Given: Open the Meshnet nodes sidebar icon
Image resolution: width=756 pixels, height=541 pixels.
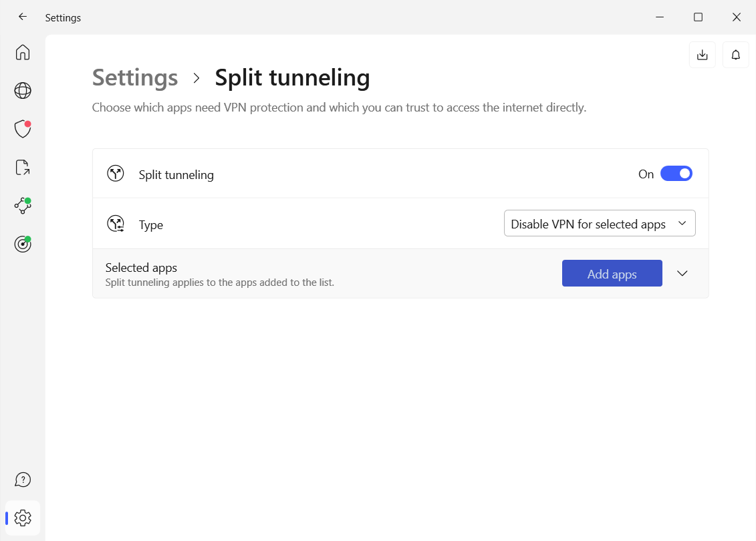Looking at the screenshot, I should tap(23, 206).
